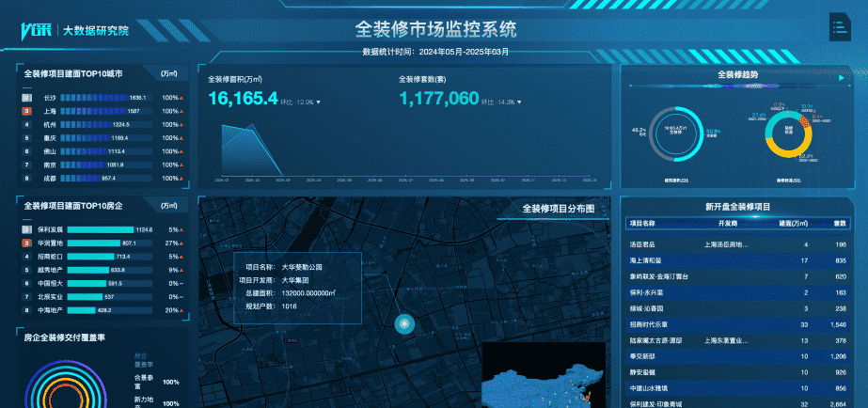This screenshot has width=868, height=408.
Task: Click the up-trend arrow in the 杭州 row
Action: tap(181, 124)
